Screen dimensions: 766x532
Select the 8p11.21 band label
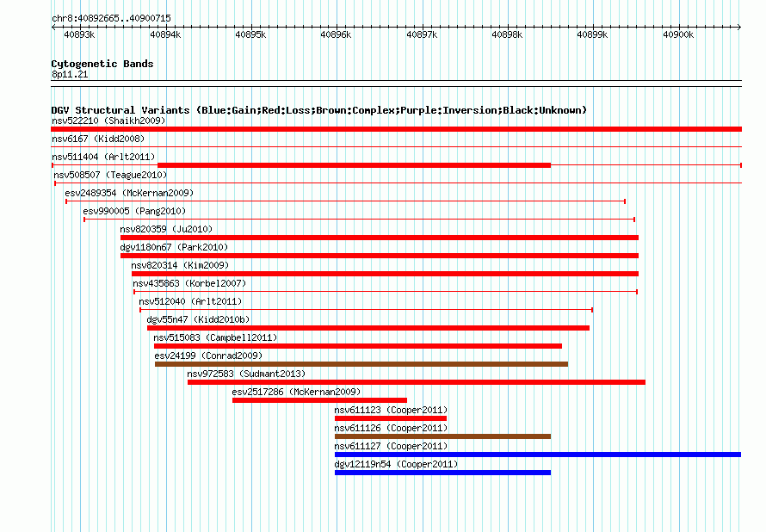pyautogui.click(x=70, y=74)
